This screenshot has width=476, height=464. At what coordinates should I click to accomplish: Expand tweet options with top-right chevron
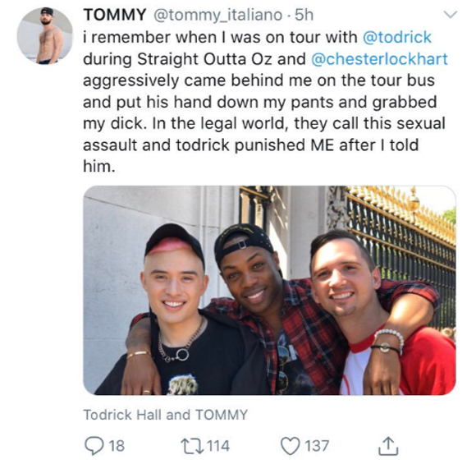(x=451, y=14)
